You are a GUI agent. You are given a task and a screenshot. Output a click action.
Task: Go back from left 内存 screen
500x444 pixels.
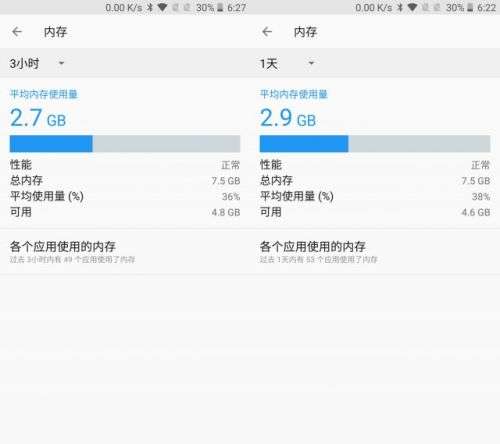[x=17, y=32]
